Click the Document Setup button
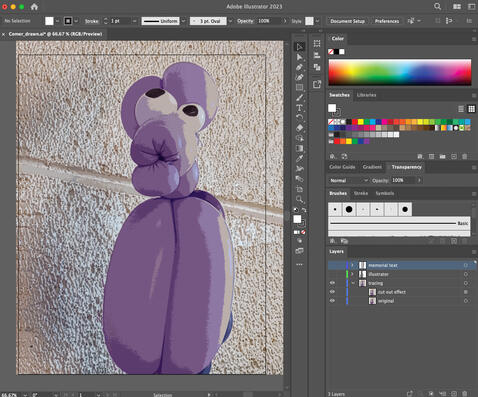The image size is (478, 397). coord(348,21)
